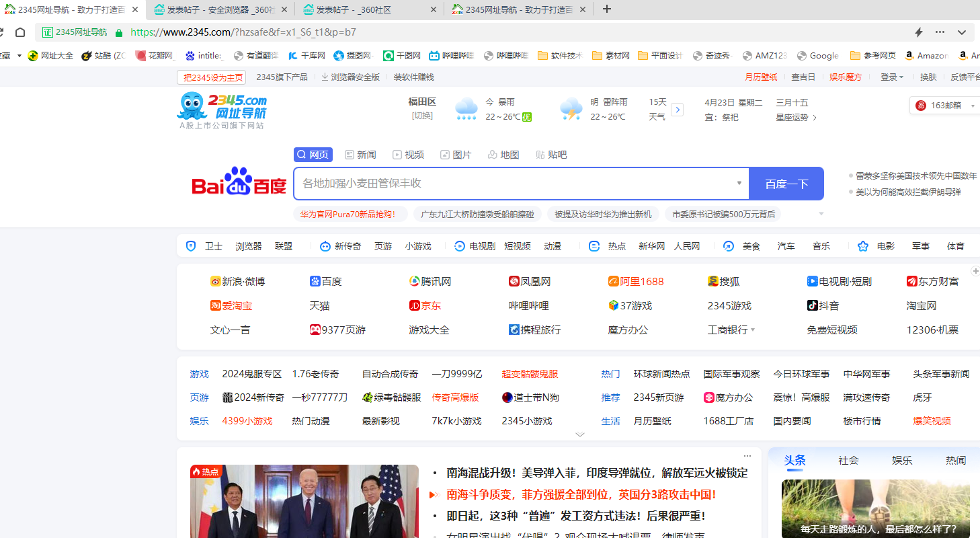The image size is (980, 538).
Task: Click the 美食 category icon
Action: (729, 246)
